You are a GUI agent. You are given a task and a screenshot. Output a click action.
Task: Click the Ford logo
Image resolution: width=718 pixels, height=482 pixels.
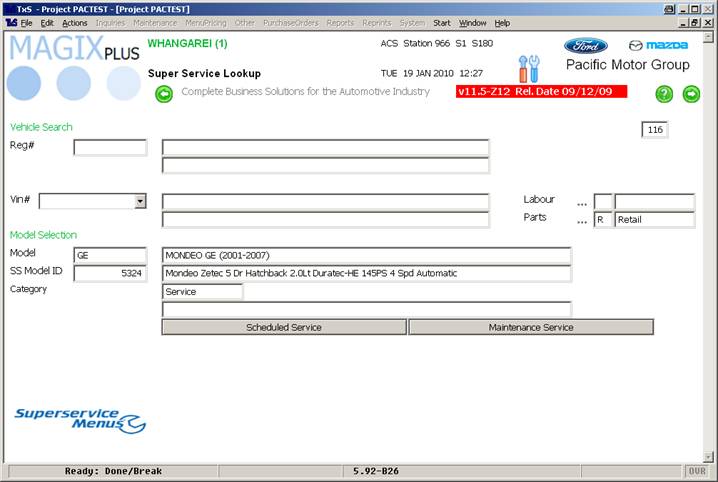pos(585,45)
